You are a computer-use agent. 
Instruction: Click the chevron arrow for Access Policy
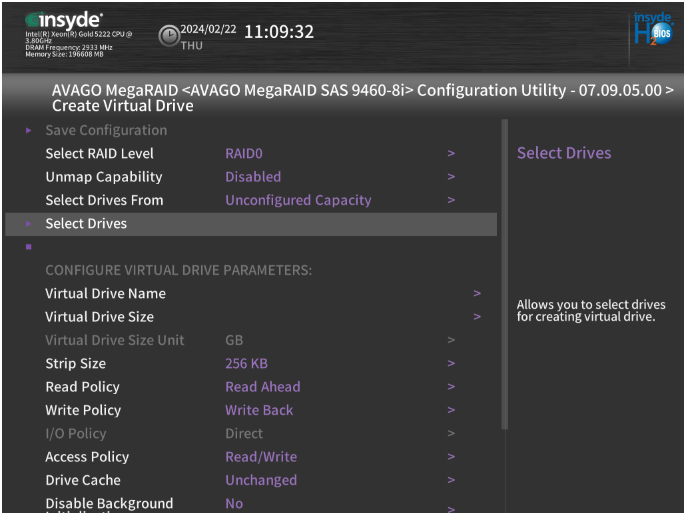click(x=451, y=457)
